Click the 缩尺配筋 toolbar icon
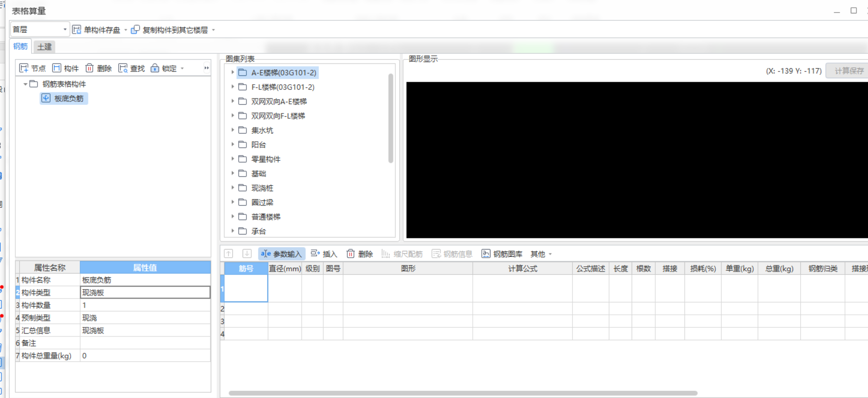Viewport: 868px width, 398px height. pos(385,253)
